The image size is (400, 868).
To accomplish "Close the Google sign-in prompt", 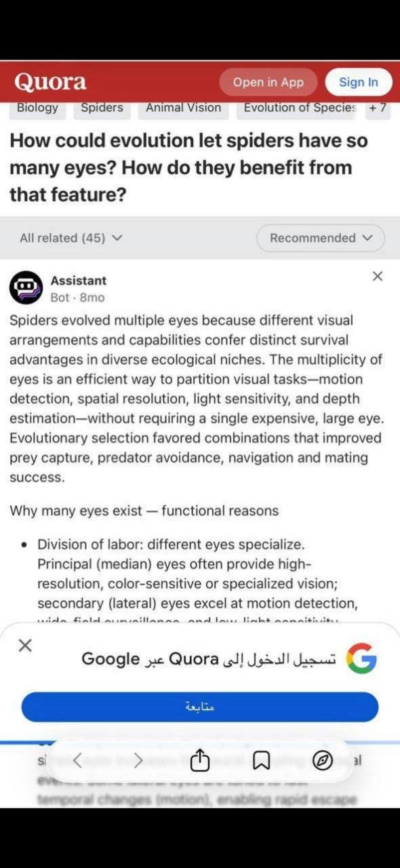I will click(25, 646).
